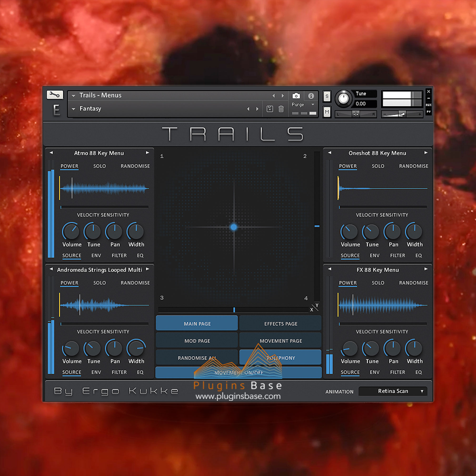Screen dimensions: 476x476
Task: Open the MOVEMENT PAGE button
Action: 280,341
